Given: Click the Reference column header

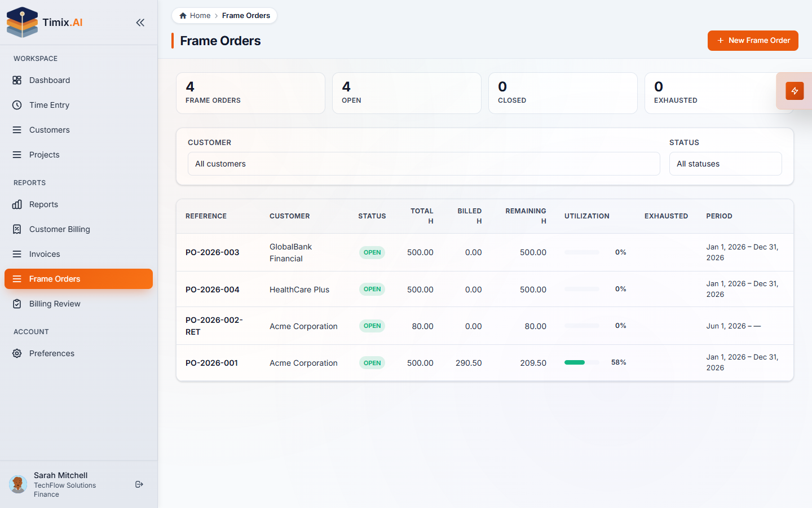Looking at the screenshot, I should click(x=206, y=216).
